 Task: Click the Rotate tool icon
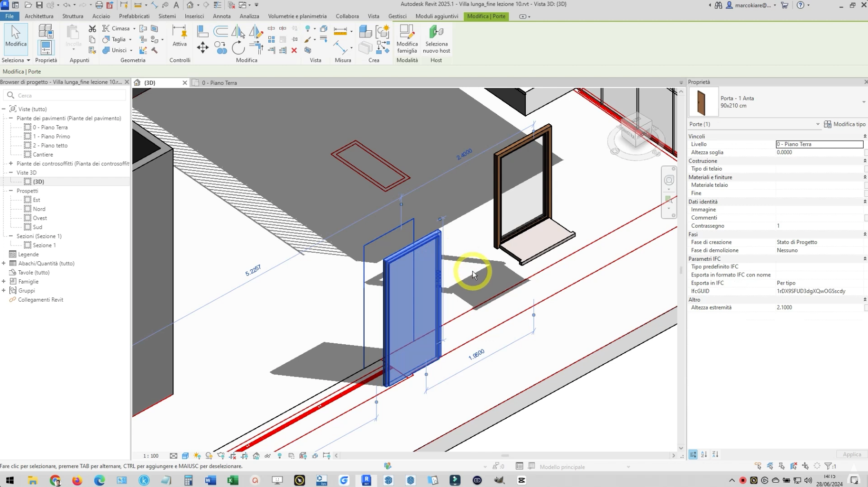(x=238, y=47)
